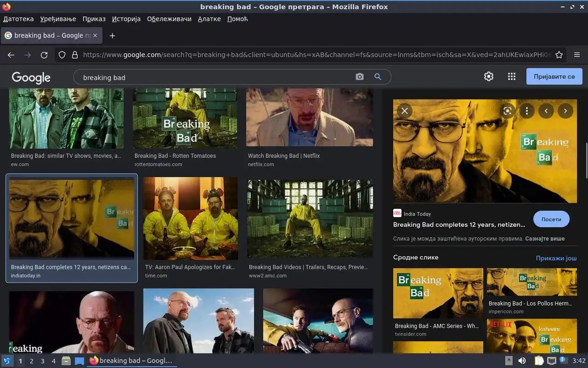Submit search with magnifier icon
588x368 pixels.
point(378,77)
